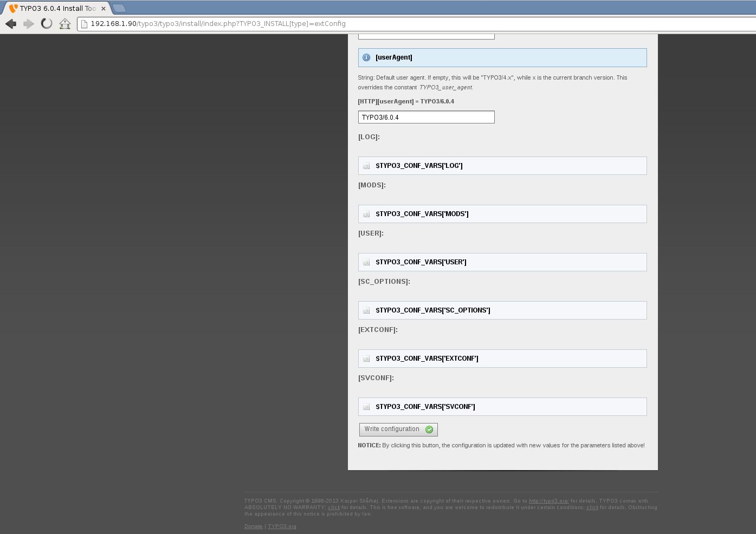This screenshot has height=534, width=756.
Task: Expand the $TYPO3_CONF_VARS['SC_OPTIONS'] section
Action: click(x=432, y=310)
